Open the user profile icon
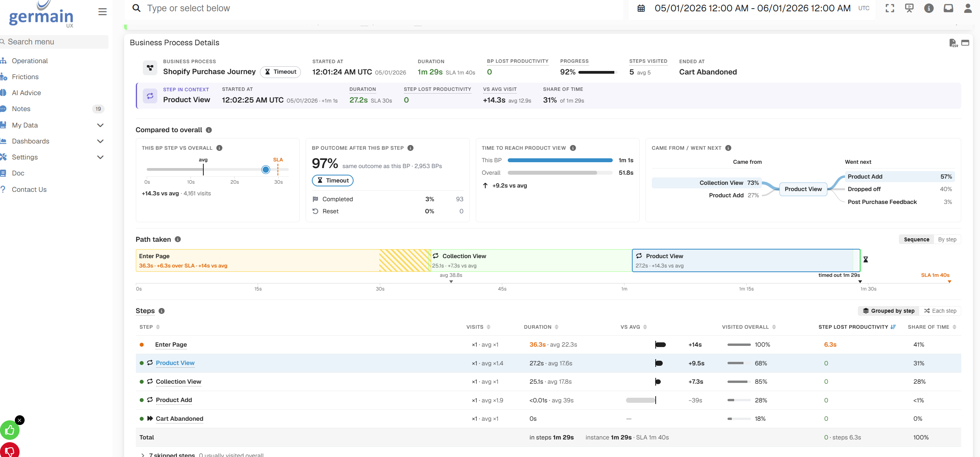The width and height of the screenshot is (980, 457). [x=968, y=8]
